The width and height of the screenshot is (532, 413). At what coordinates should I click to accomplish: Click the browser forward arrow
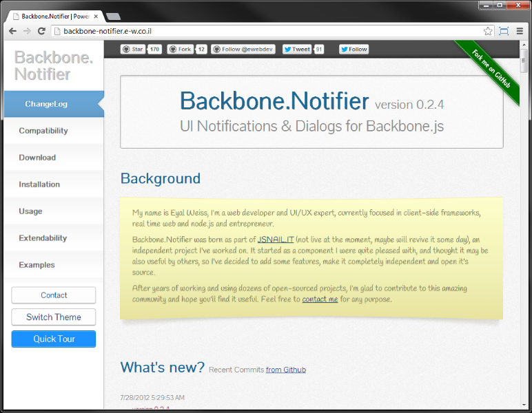(27, 31)
